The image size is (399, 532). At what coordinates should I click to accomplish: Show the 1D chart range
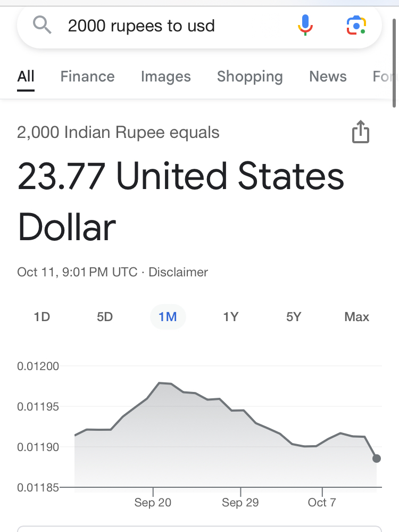tap(41, 317)
